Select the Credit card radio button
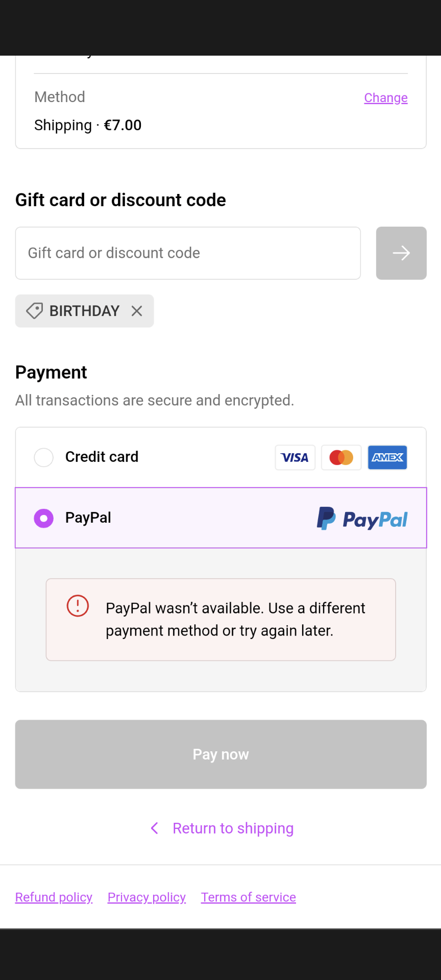The width and height of the screenshot is (441, 980). pos(44,457)
